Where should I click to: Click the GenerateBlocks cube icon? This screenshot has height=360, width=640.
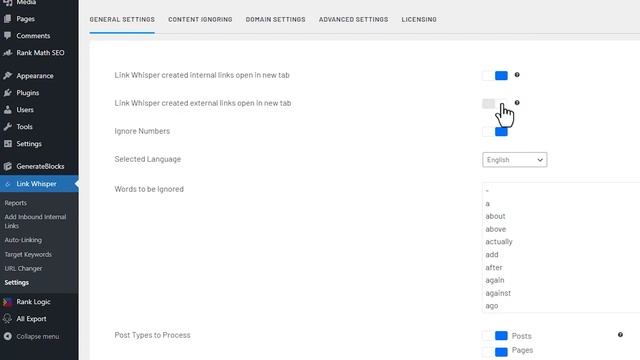tap(7, 166)
